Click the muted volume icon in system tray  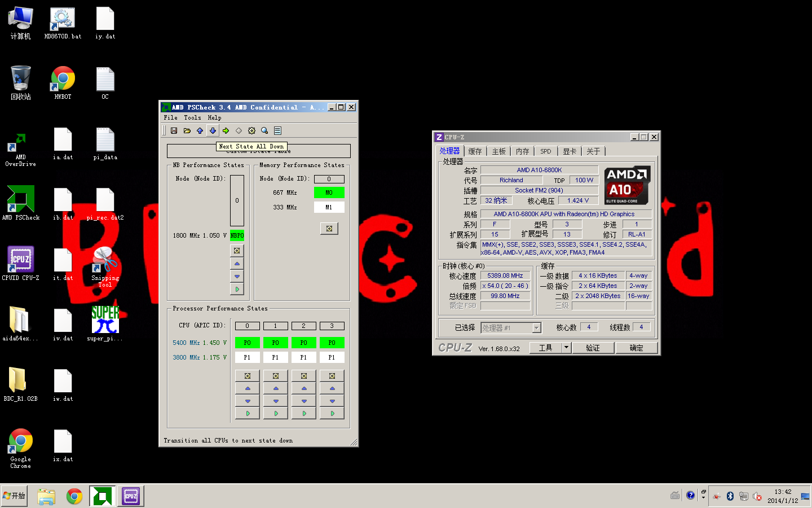(757, 496)
